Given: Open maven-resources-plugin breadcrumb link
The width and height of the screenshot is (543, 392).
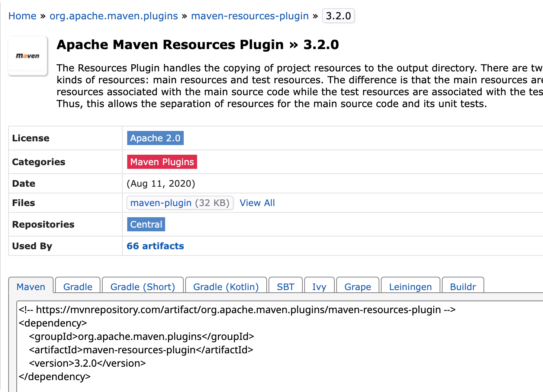Looking at the screenshot, I should (250, 16).
